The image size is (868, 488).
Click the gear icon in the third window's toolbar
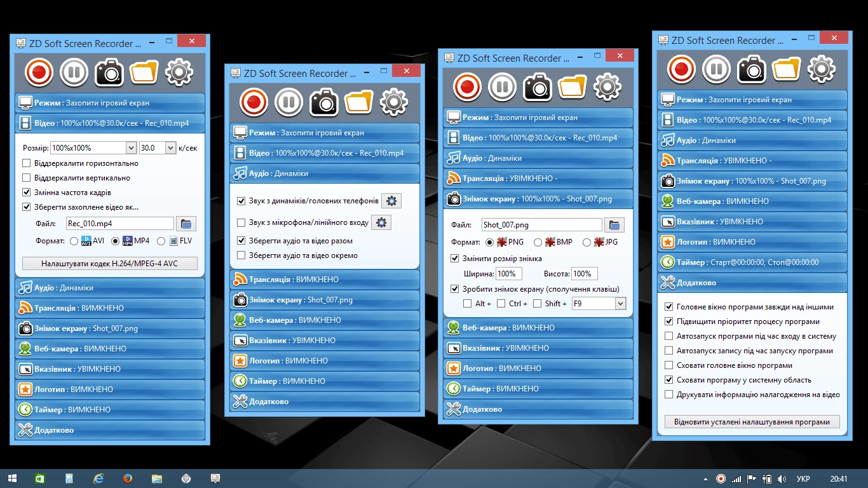click(x=607, y=87)
